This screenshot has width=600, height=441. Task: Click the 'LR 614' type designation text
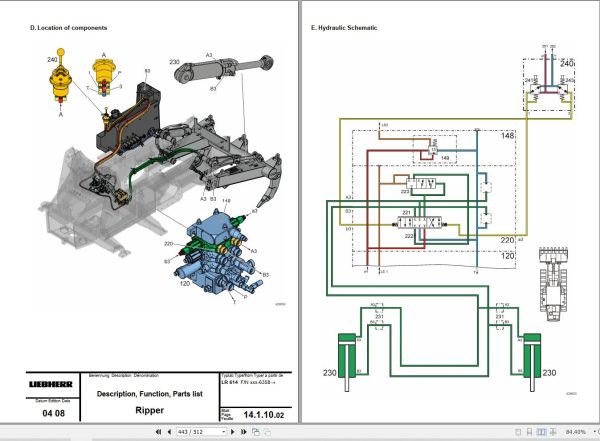pyautogui.click(x=230, y=382)
